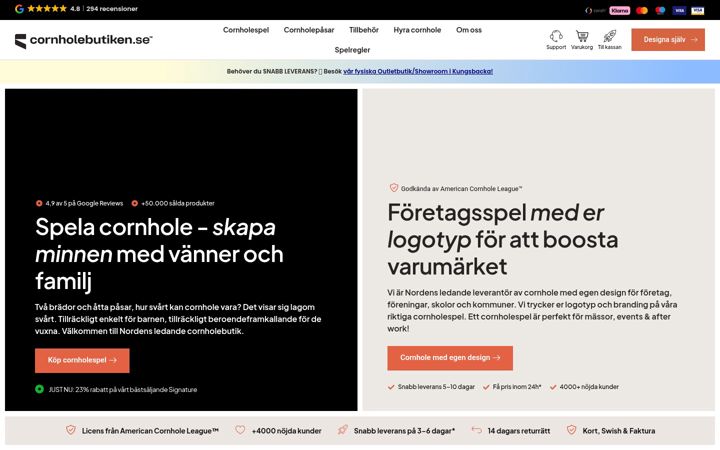Click the Kort, Swish & Faktura text
This screenshot has height=450, width=720.
pos(619,431)
